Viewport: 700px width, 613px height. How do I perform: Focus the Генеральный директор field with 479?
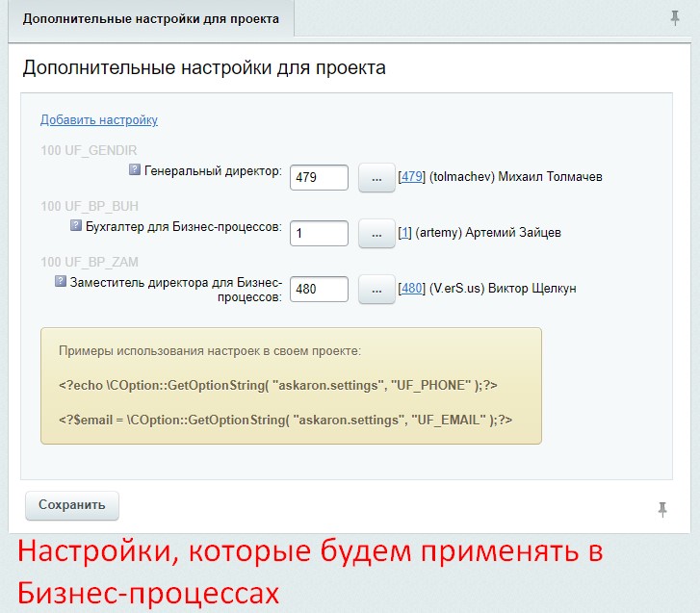(319, 178)
